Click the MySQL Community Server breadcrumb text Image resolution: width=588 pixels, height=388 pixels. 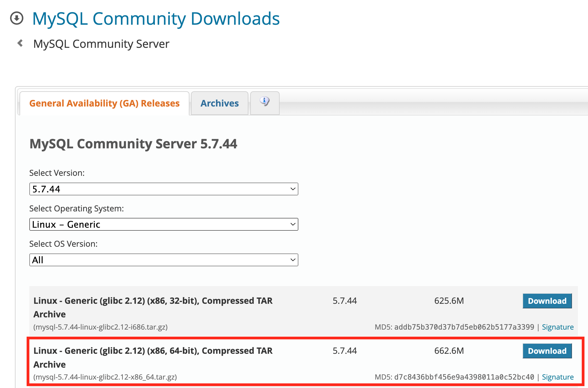coord(101,44)
